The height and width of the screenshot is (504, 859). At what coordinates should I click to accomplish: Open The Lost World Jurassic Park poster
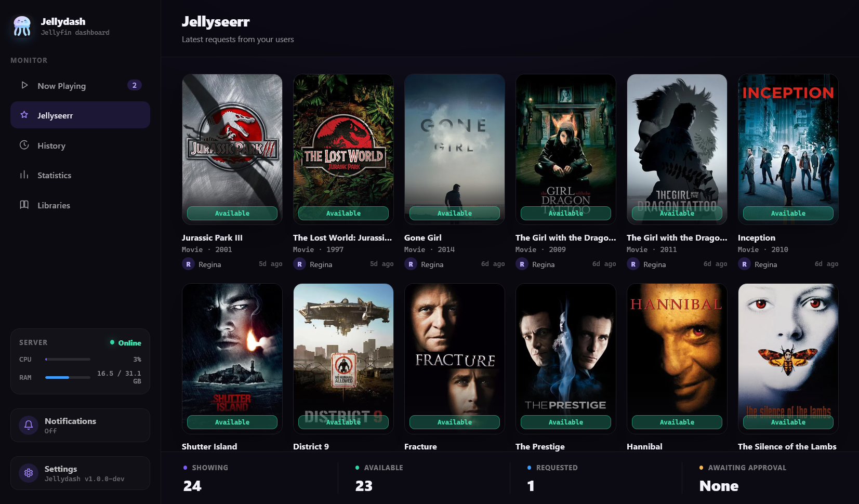pos(343,149)
